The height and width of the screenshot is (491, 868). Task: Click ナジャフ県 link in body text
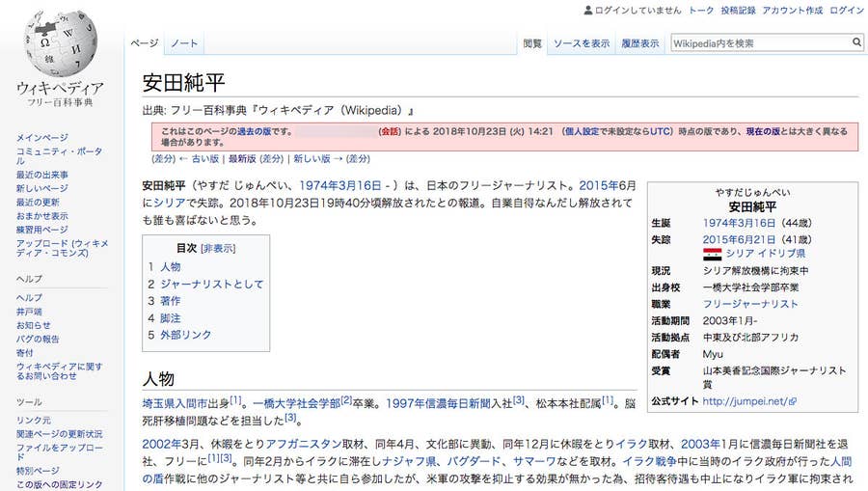(410, 462)
